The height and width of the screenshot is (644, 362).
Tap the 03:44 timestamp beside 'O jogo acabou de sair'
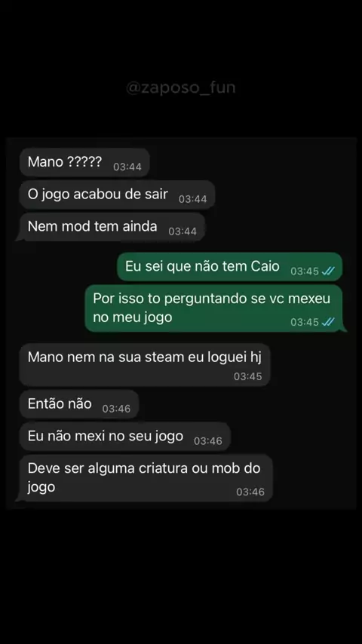point(193,199)
